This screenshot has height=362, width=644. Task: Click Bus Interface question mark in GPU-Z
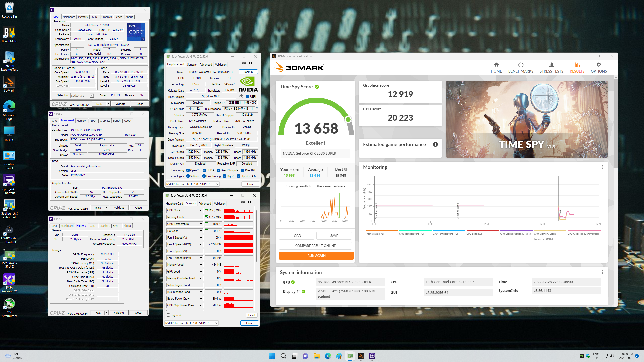257,109
